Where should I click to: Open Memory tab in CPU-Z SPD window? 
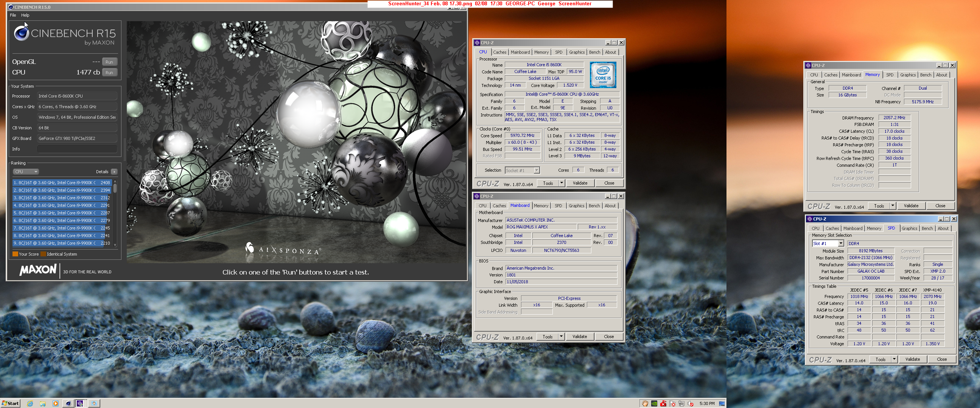tap(874, 229)
